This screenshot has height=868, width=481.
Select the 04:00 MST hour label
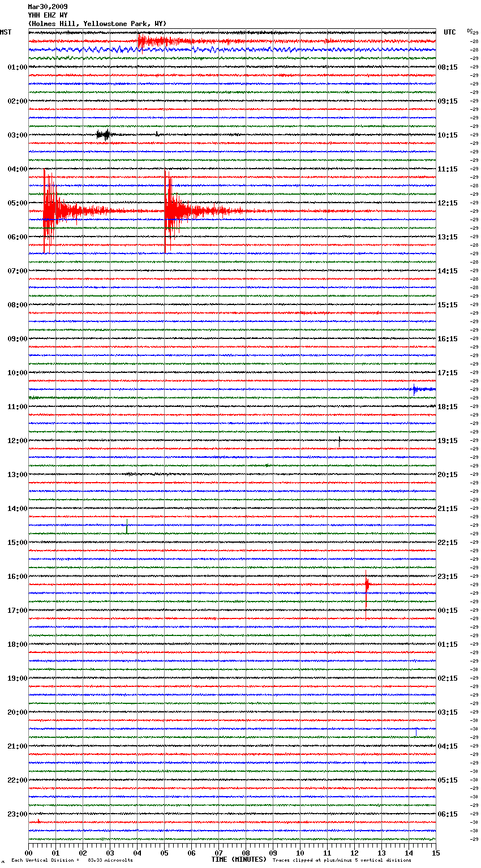coord(18,169)
